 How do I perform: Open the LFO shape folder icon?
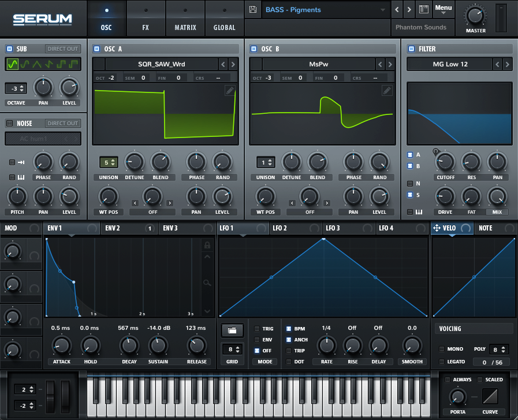[232, 330]
